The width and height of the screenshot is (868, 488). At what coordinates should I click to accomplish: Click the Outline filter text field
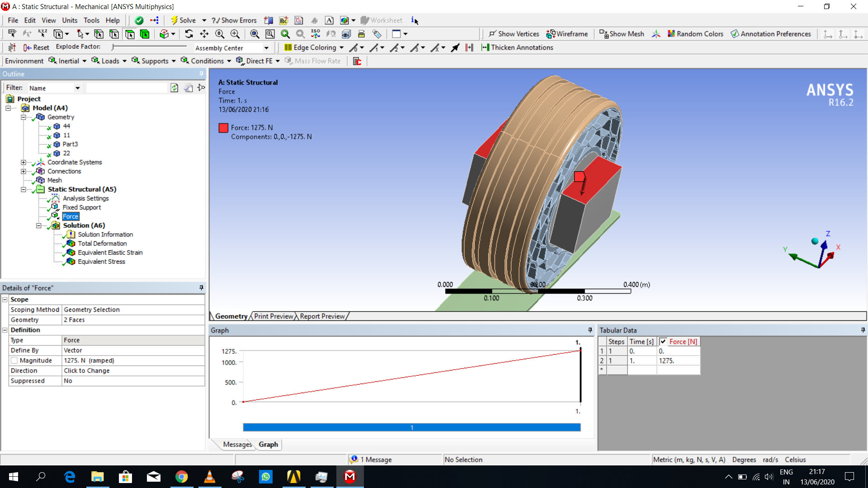pyautogui.click(x=127, y=88)
